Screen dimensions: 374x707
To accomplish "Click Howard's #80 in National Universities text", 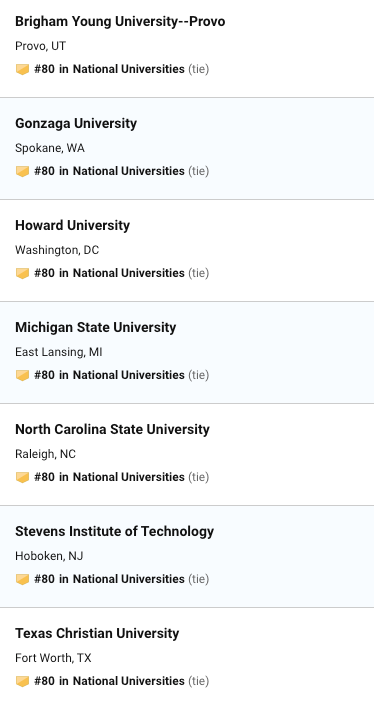I will point(109,273).
